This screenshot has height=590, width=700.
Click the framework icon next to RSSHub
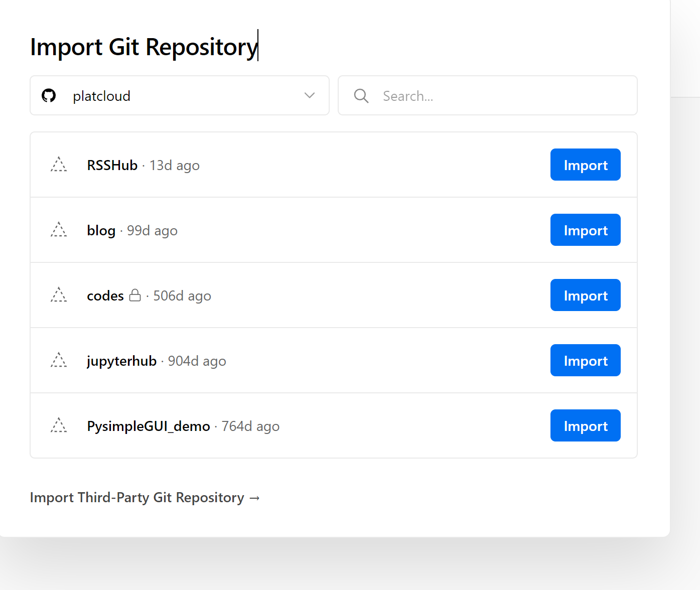click(59, 165)
